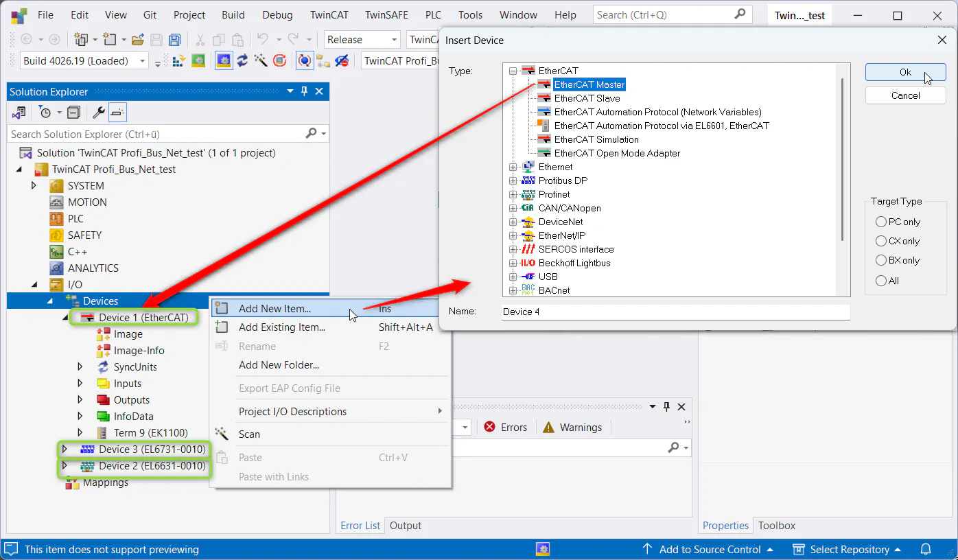Select the PC only radio button
This screenshot has width=958, height=560.
pyautogui.click(x=881, y=222)
